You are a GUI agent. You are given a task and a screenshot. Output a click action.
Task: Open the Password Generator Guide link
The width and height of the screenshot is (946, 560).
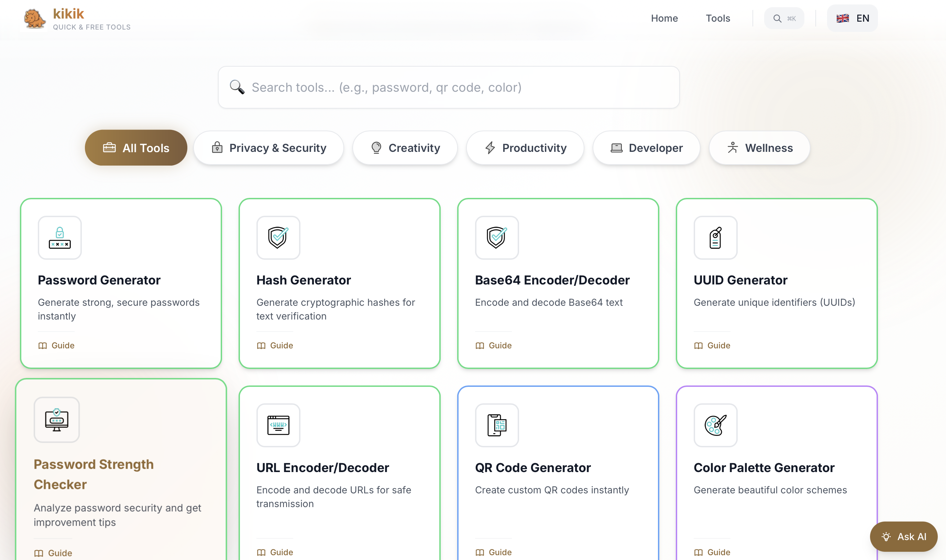[x=56, y=345]
